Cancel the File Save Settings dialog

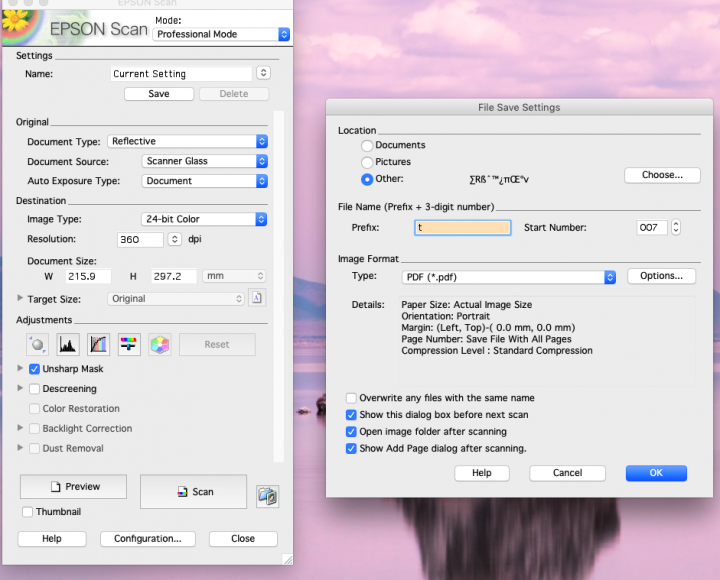pyautogui.click(x=567, y=473)
